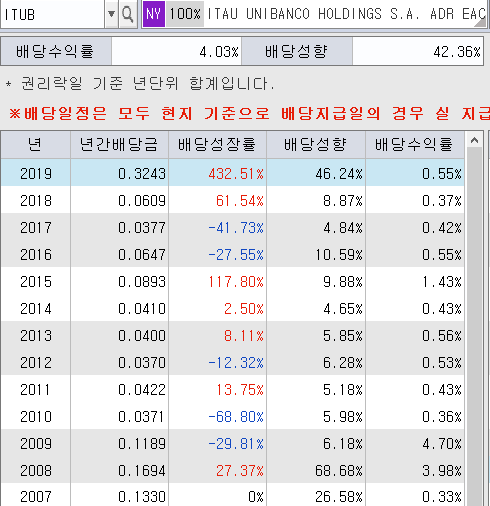Select the 2013 year cell

pos(36,336)
